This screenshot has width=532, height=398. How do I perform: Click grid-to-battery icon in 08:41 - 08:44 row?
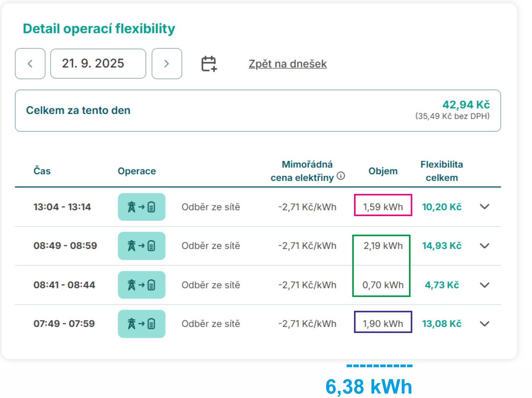click(142, 285)
